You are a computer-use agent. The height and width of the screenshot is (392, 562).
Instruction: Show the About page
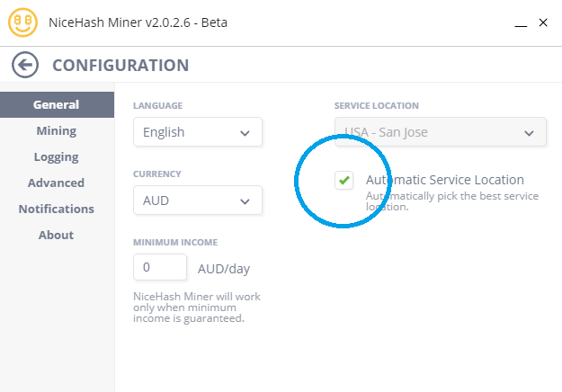[x=57, y=235]
